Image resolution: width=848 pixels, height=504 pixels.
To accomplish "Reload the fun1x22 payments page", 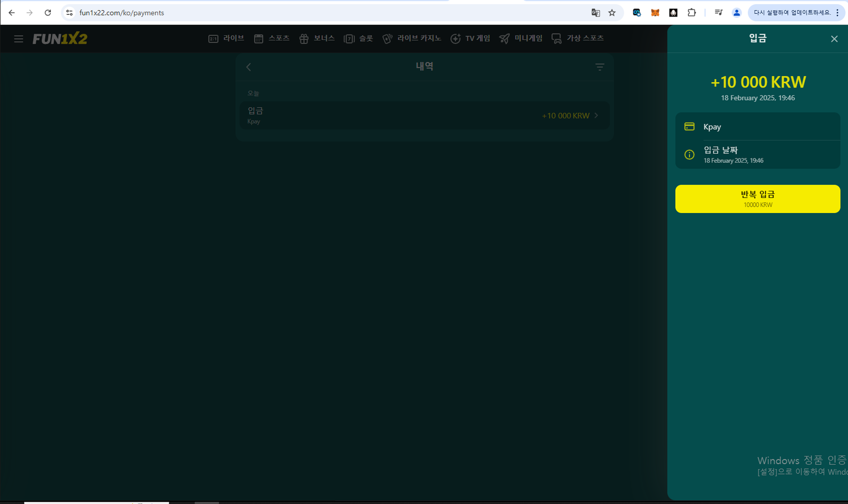I will [48, 13].
